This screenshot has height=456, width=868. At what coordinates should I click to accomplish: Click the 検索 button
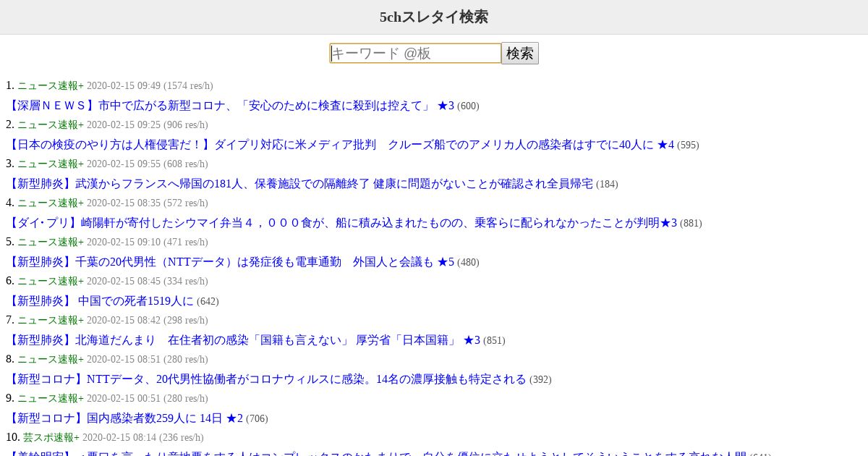click(x=520, y=53)
